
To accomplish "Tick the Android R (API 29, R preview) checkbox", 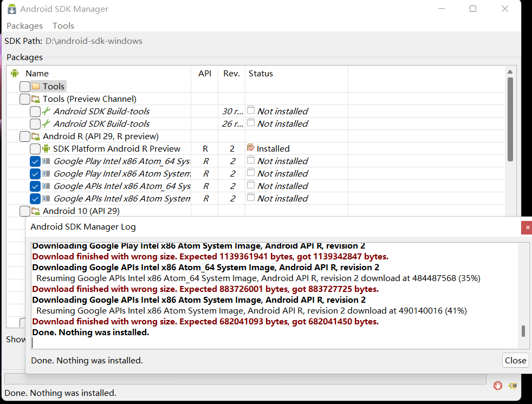I will pos(25,136).
